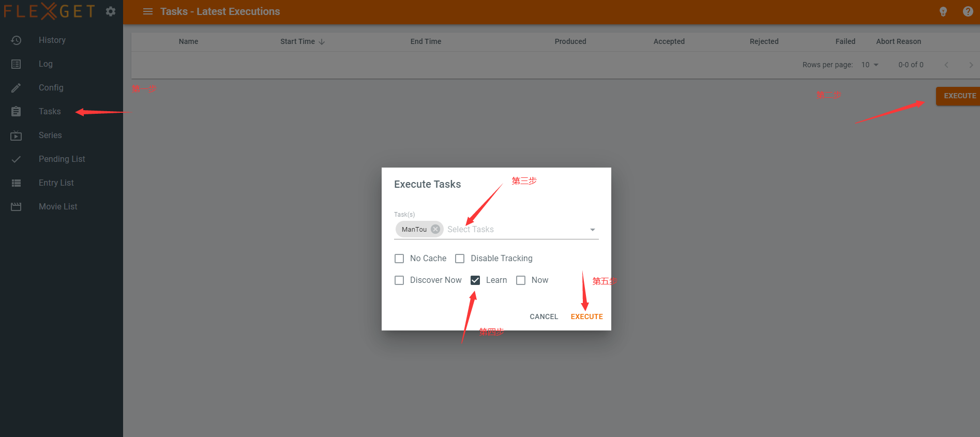Click the Name column header

click(189, 41)
